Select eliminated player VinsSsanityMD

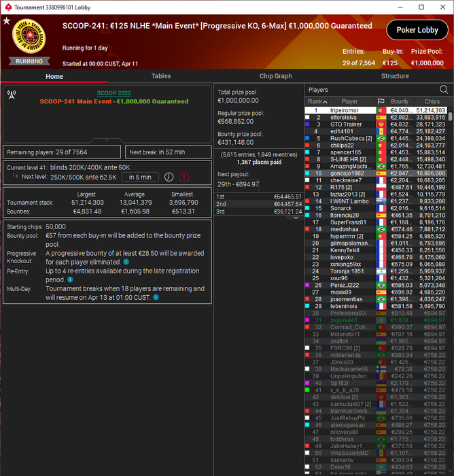[x=376, y=453]
